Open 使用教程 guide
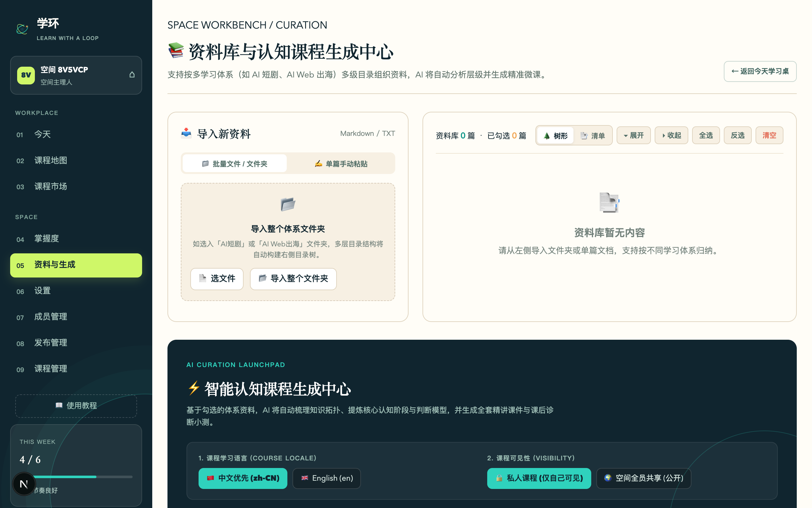The height and width of the screenshot is (508, 812). (x=76, y=406)
